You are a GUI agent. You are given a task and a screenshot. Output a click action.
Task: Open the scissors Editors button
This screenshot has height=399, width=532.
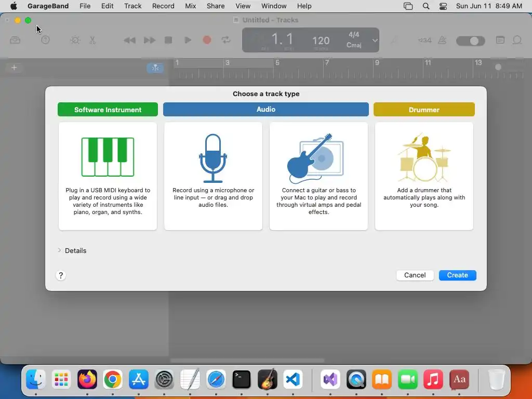coord(92,41)
